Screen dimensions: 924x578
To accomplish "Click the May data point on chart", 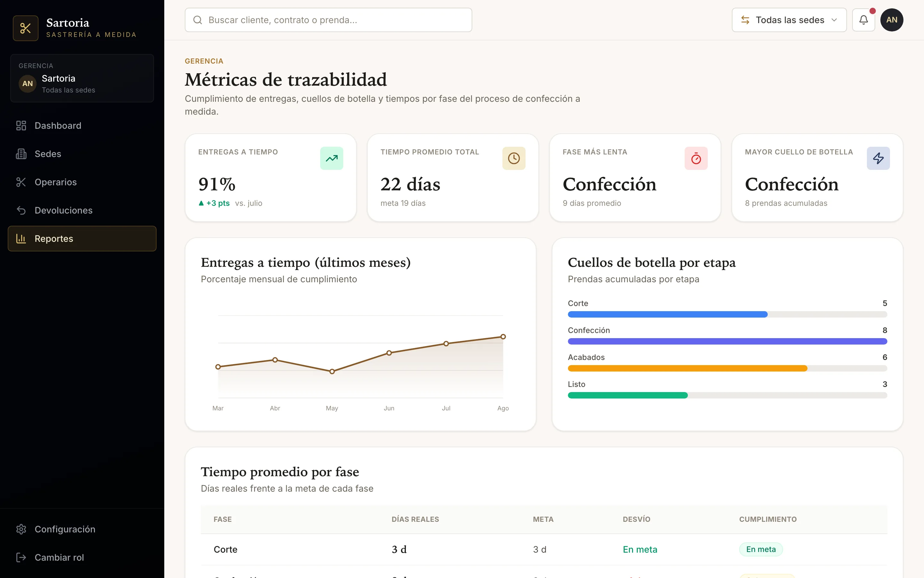I will pyautogui.click(x=332, y=372).
